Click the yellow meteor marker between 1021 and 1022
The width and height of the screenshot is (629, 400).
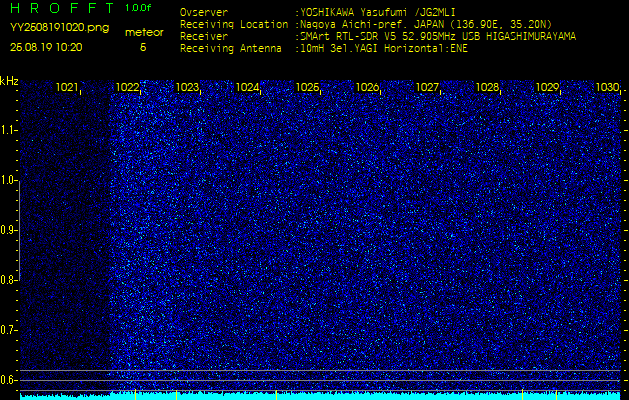tap(136, 394)
